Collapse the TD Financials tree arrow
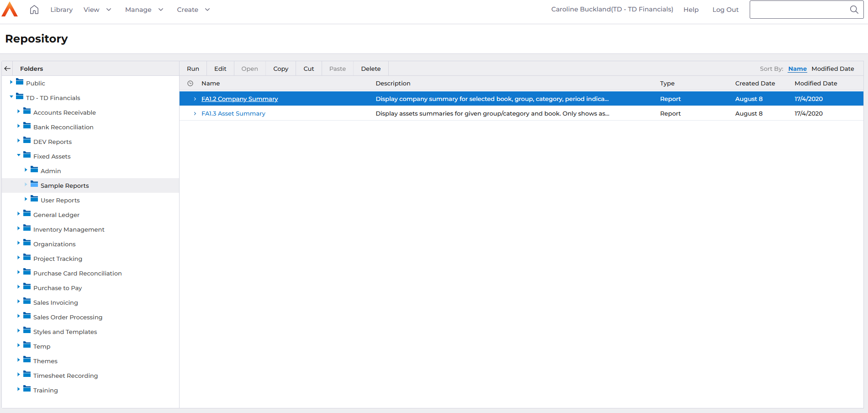 click(11, 97)
